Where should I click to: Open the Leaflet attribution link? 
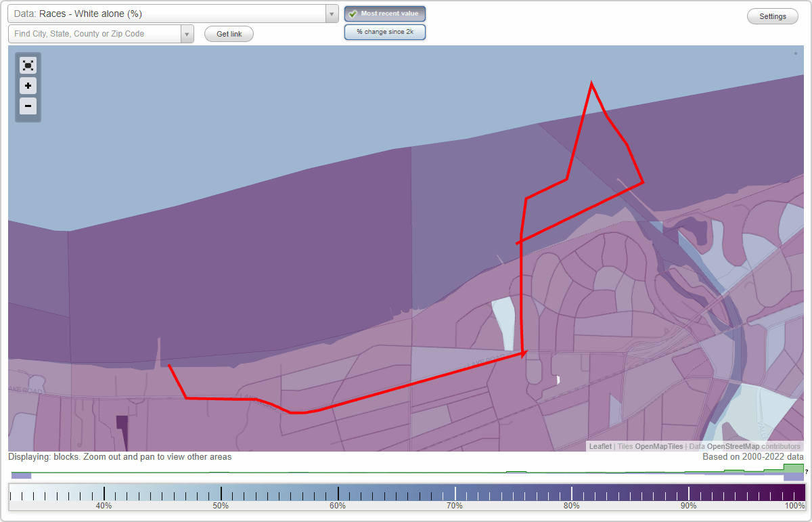pos(600,446)
